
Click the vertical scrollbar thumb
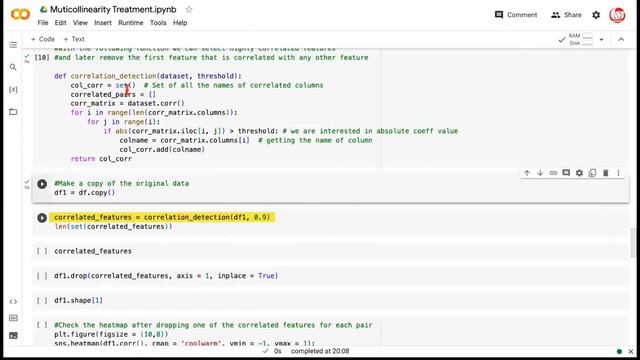click(x=633, y=242)
